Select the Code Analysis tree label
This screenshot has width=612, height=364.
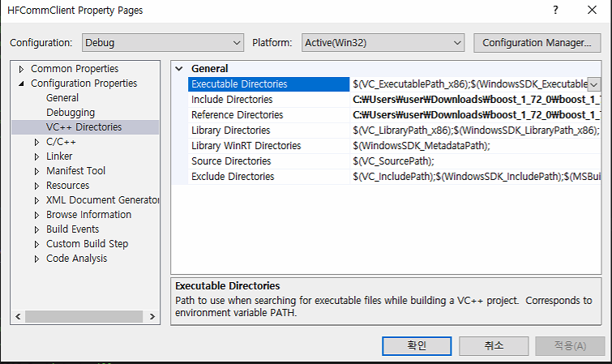76,258
